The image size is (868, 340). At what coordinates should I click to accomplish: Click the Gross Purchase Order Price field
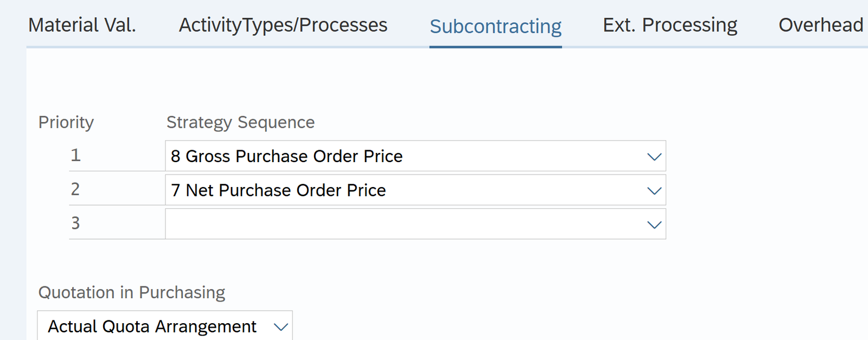[380, 156]
